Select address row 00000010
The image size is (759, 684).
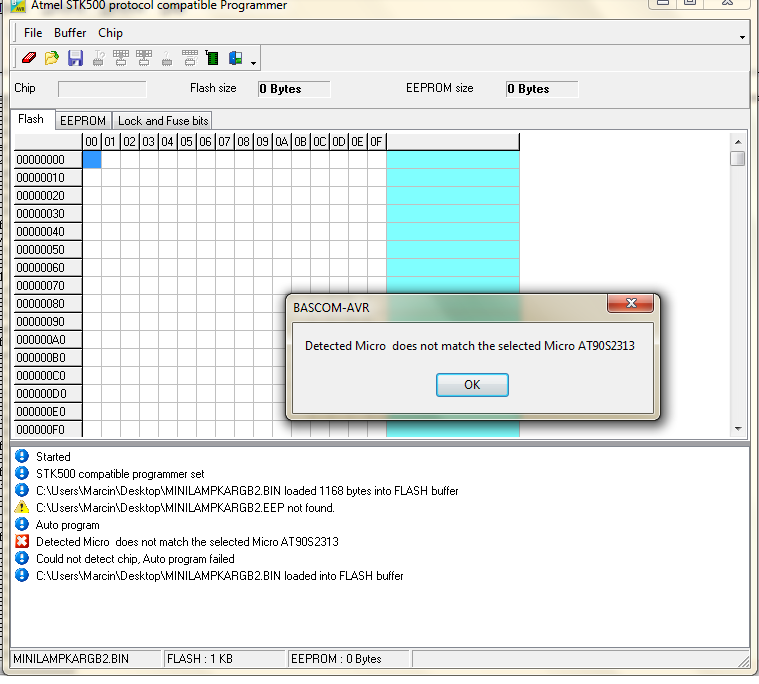[48, 178]
